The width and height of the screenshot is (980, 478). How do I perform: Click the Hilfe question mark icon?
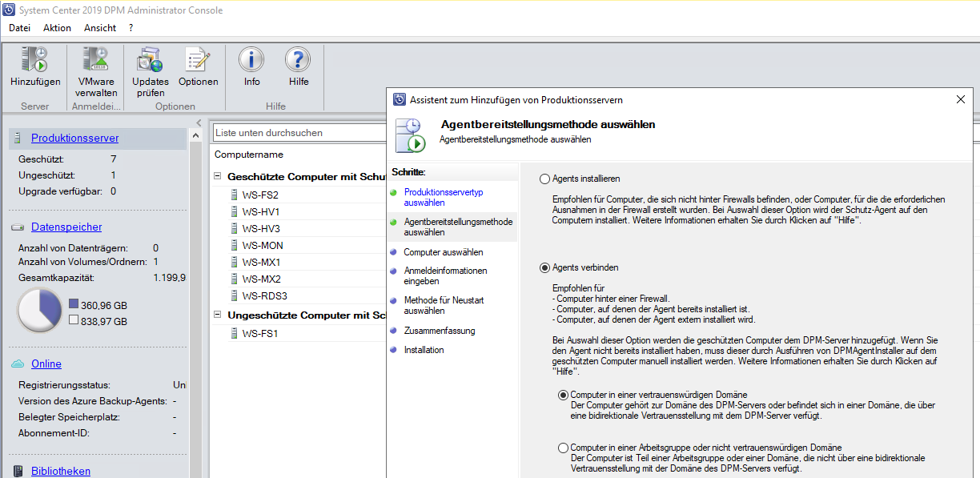tap(298, 60)
